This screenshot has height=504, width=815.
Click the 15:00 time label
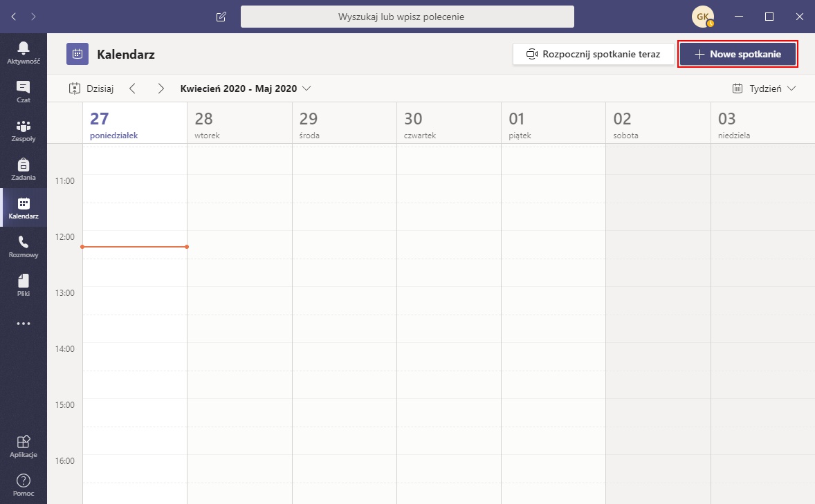click(x=65, y=404)
